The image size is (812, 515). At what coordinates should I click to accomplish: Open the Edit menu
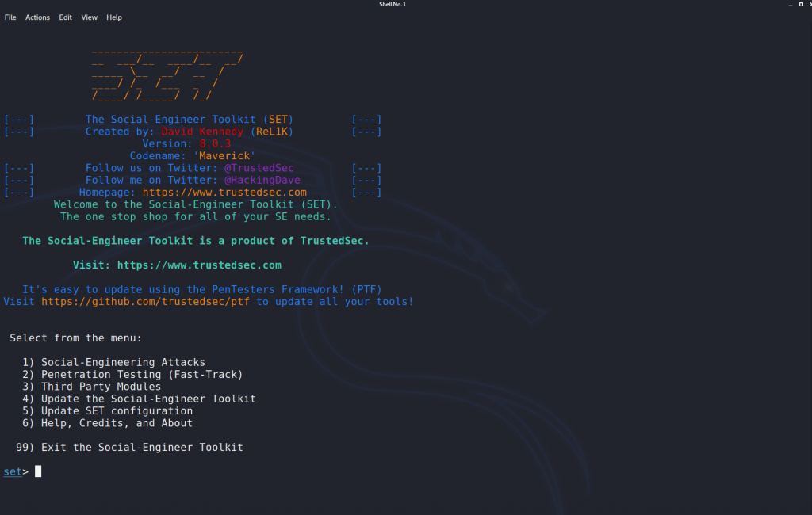(65, 17)
